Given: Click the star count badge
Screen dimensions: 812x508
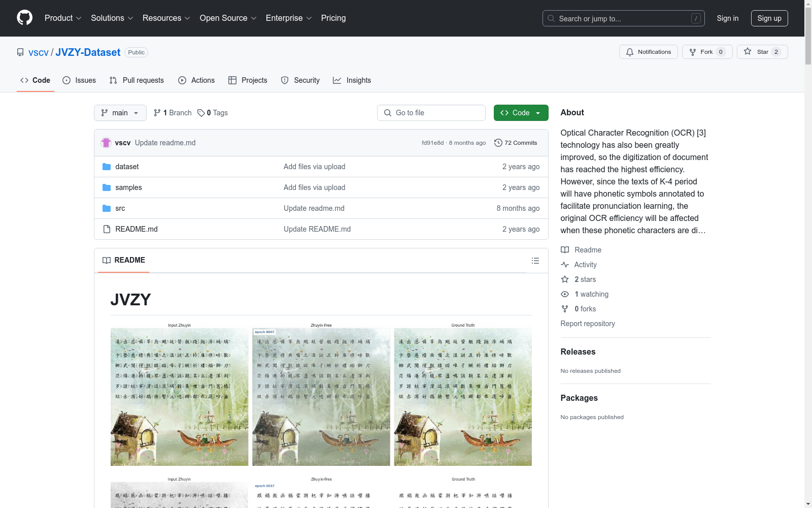Looking at the screenshot, I should pyautogui.click(x=776, y=52).
